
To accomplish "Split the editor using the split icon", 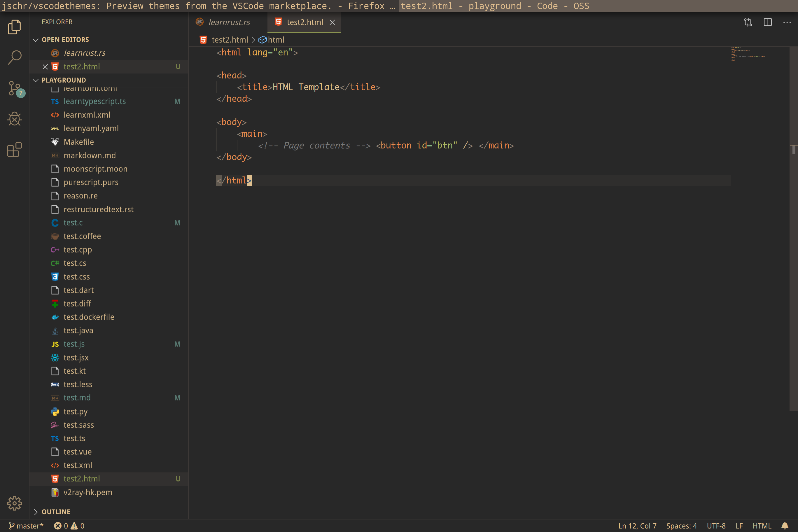I will coord(767,22).
